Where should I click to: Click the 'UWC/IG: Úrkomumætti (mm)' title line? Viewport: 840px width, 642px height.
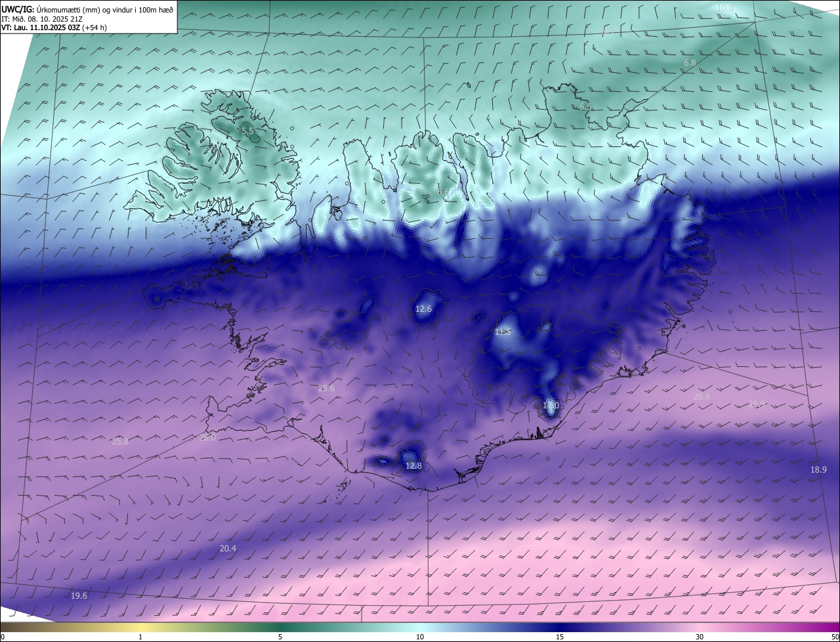coord(87,9)
